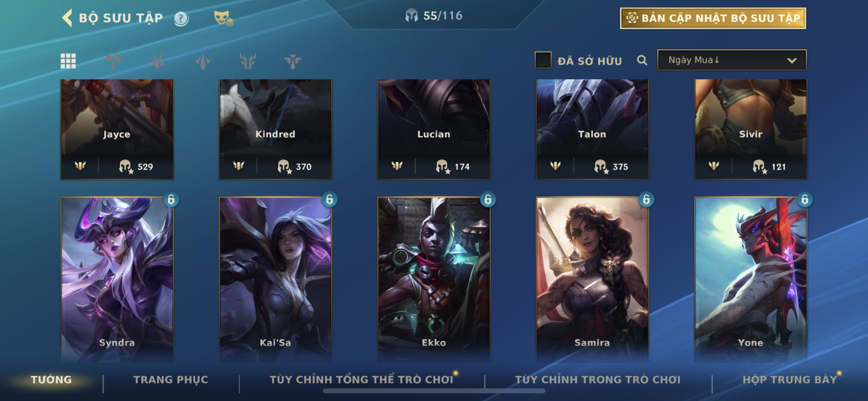Select TÙY CHỈNH TRONG TRÒ CHƠI tab

(x=597, y=380)
